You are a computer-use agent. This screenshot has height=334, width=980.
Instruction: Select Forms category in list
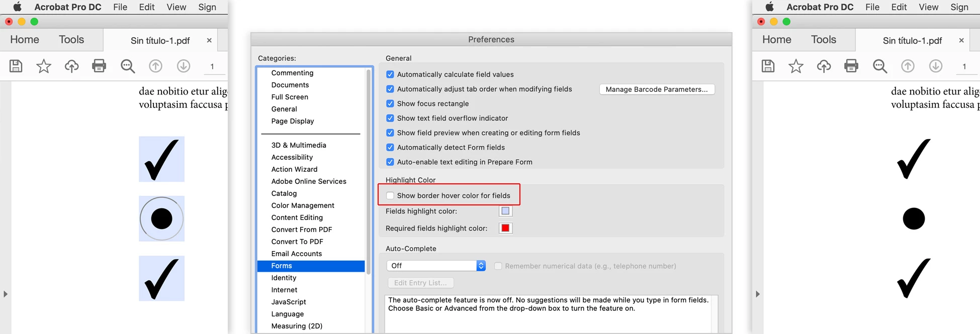click(x=311, y=266)
